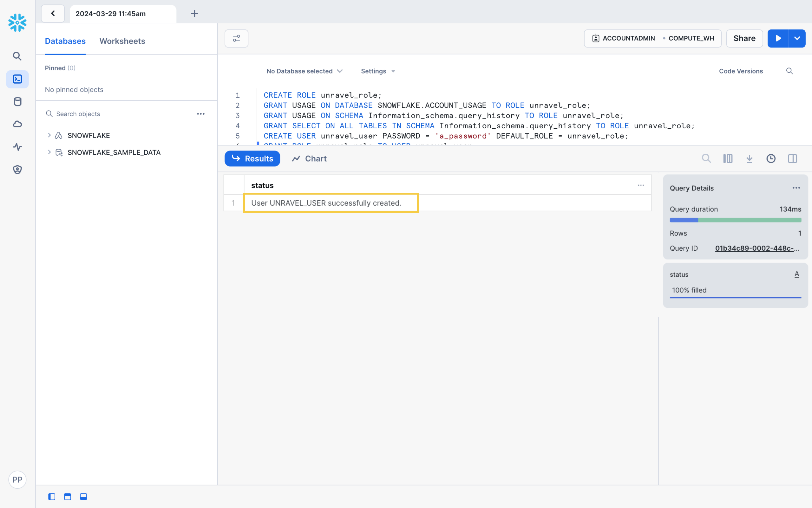Switch to the Worksheets tab
The width and height of the screenshot is (812, 508).
(122, 41)
